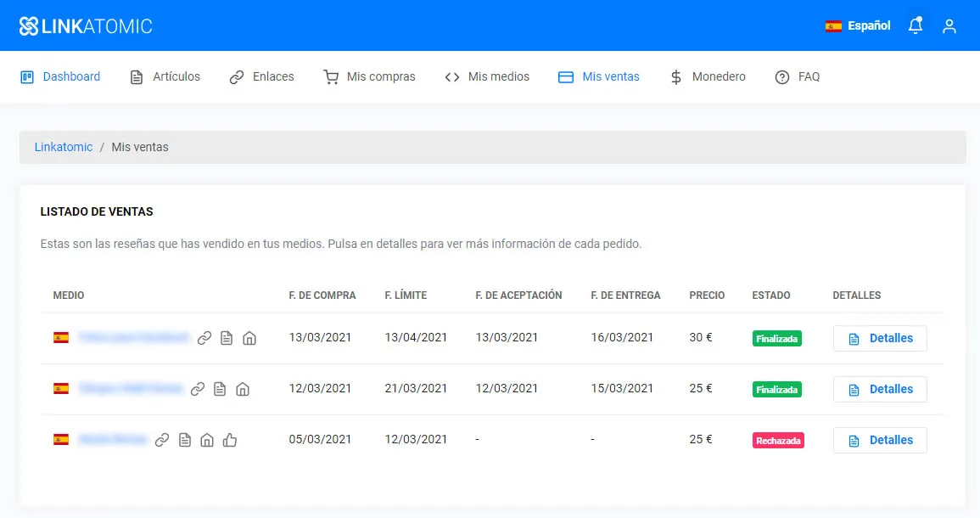Image resolution: width=980 pixels, height=518 pixels.
Task: Open Detalles for the first Finalizada sale
Action: 880,338
